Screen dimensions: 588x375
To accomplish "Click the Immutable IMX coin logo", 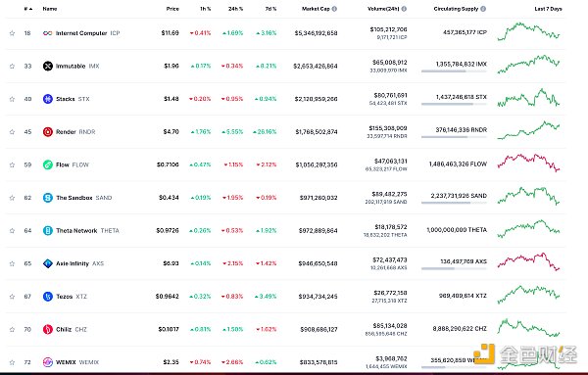I will click(x=48, y=66).
